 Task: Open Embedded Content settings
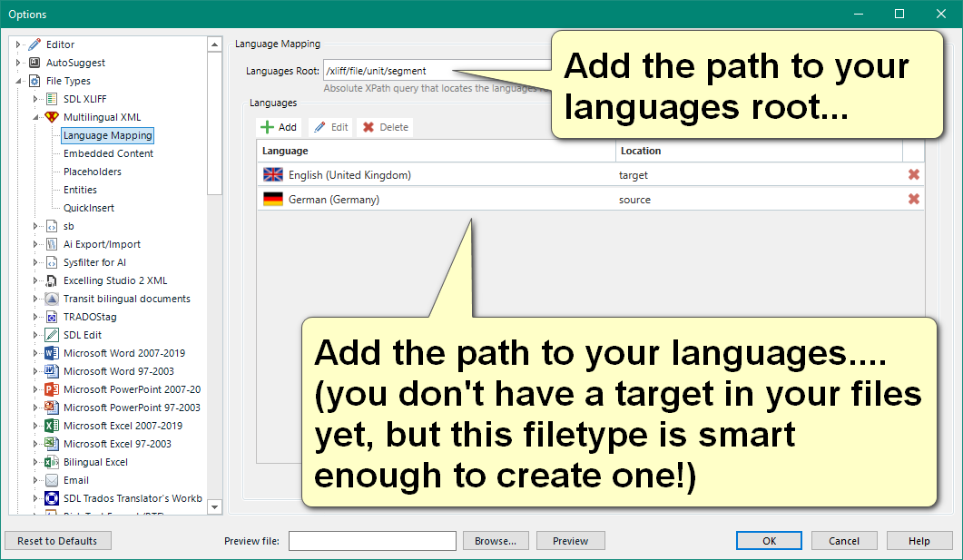pyautogui.click(x=108, y=153)
